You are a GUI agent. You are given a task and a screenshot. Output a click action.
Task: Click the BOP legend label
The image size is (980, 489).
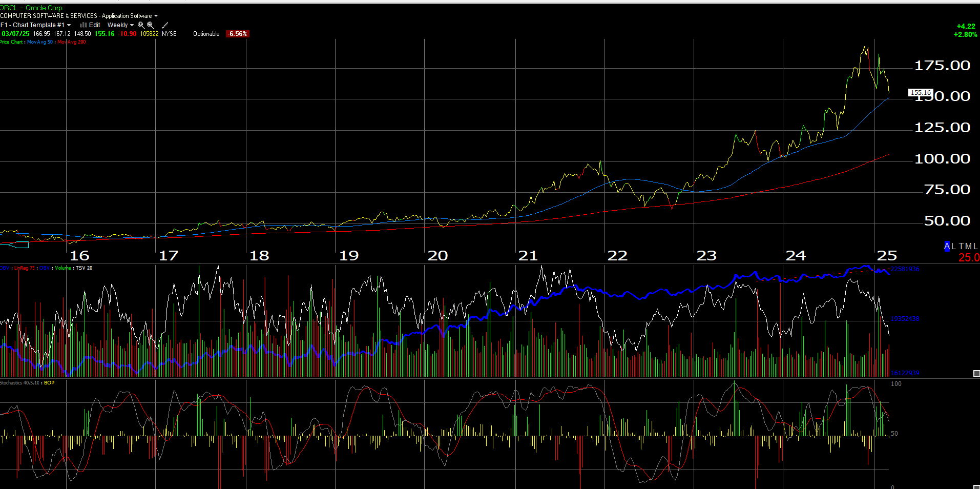[49, 383]
